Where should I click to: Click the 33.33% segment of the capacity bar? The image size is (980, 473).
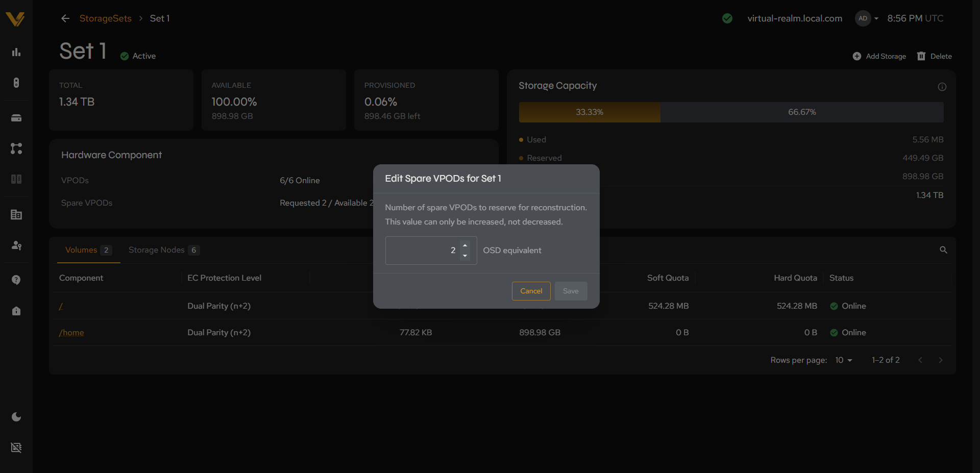coord(590,112)
